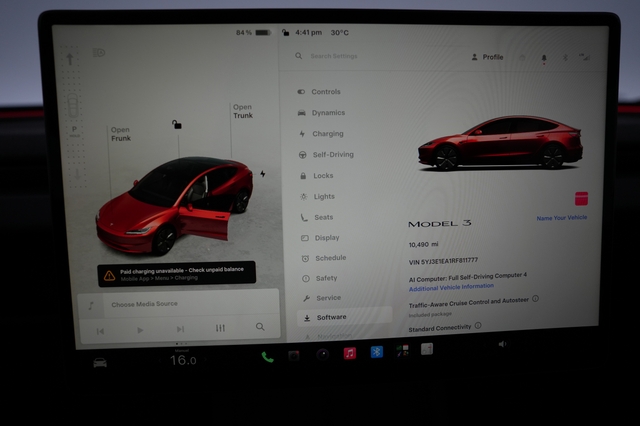
Task: Tap the battery level indicator
Action: click(x=263, y=32)
